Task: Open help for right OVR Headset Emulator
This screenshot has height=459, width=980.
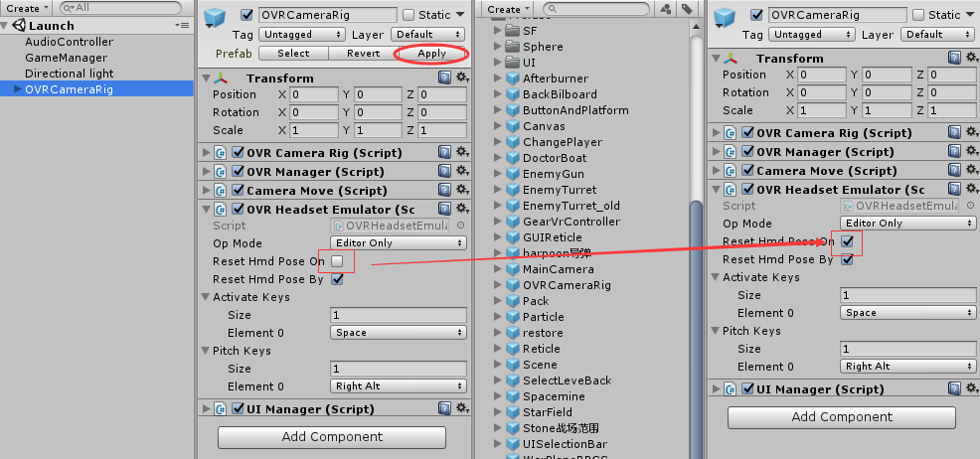Action: 954,189
